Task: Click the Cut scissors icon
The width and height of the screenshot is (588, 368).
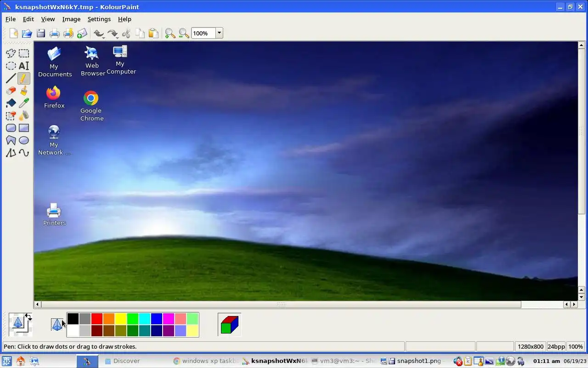Action: coord(126,33)
